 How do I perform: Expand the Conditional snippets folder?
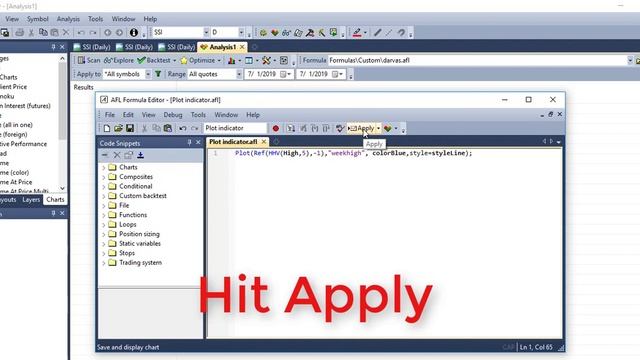coord(104,187)
